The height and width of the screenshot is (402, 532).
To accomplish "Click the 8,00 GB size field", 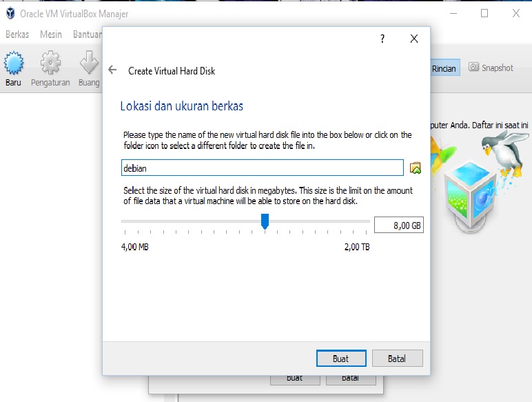I will [399, 225].
